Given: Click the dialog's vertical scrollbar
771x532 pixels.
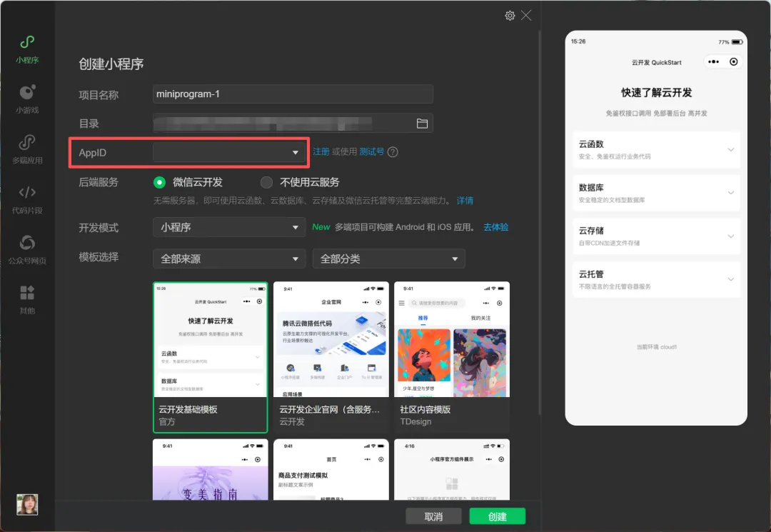Looking at the screenshot, I should tap(540, 221).
